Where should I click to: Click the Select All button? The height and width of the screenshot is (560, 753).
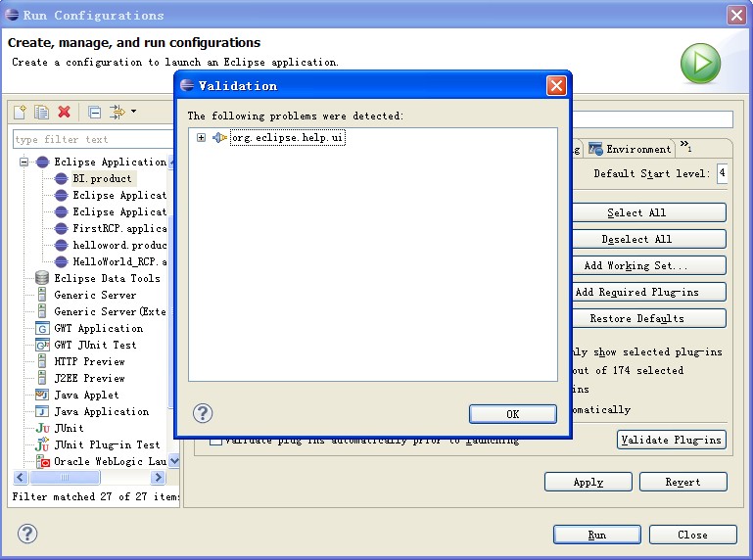(x=648, y=212)
